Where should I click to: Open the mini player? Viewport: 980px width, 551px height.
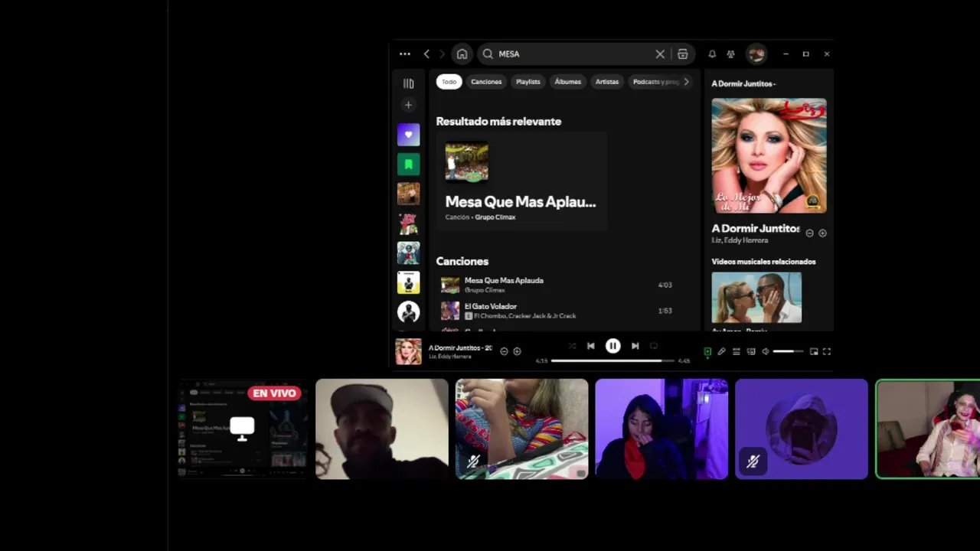(814, 351)
